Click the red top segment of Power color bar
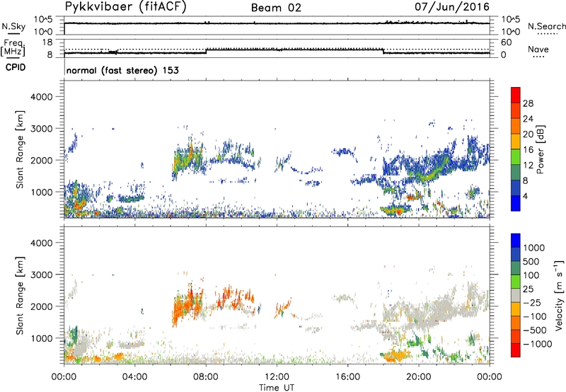The height and width of the screenshot is (392, 566). (516, 96)
